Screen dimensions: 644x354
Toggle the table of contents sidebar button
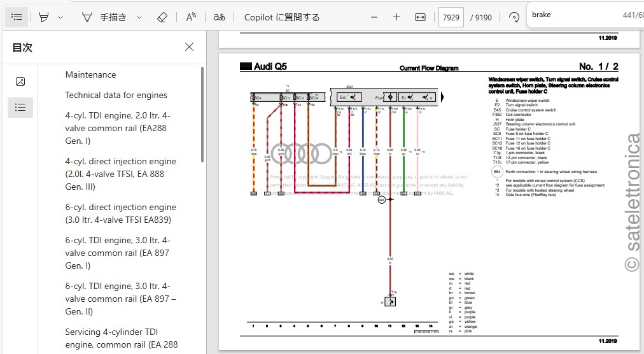[x=17, y=17]
